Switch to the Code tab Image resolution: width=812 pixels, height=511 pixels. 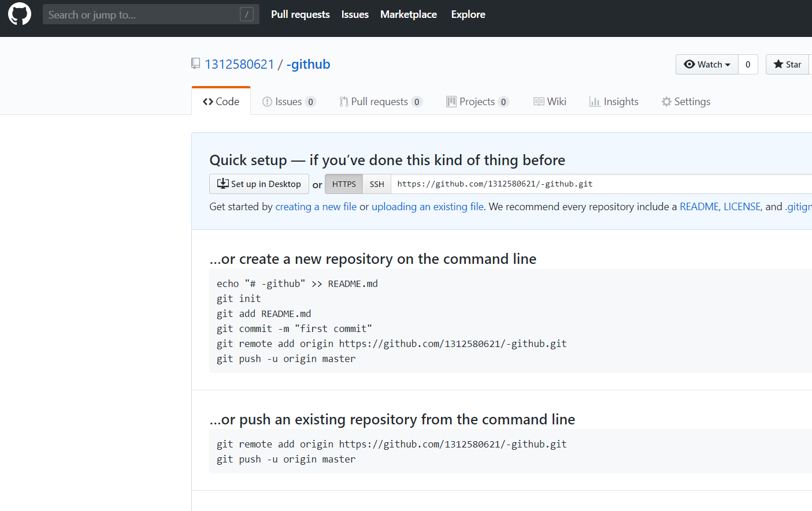click(x=221, y=101)
